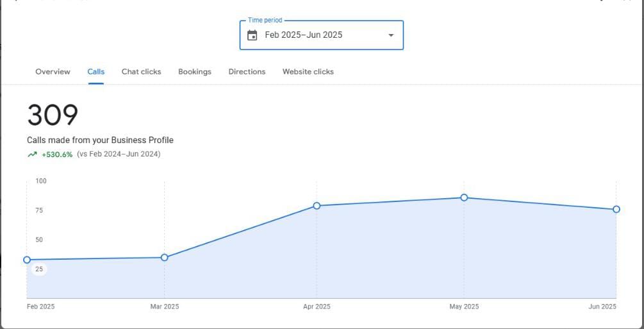The height and width of the screenshot is (329, 644).
Task: Select the Jun 2025 data point marker
Action: [616, 209]
